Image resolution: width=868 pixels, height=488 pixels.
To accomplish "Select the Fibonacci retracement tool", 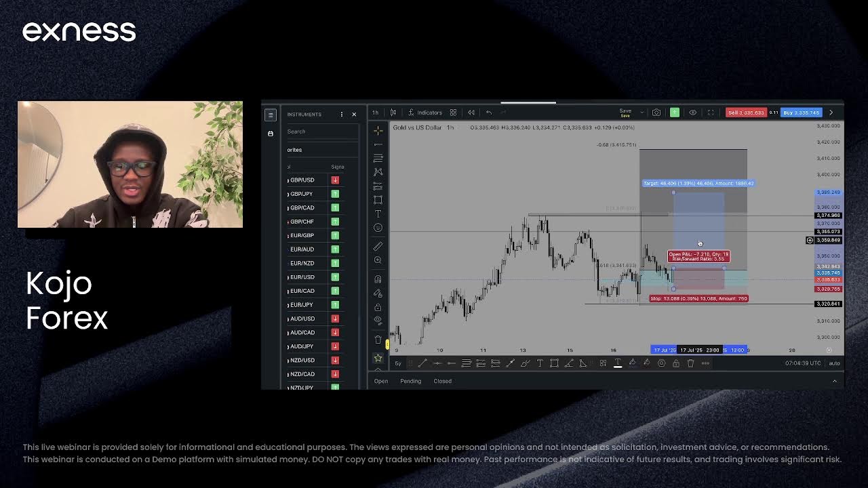I will (378, 158).
